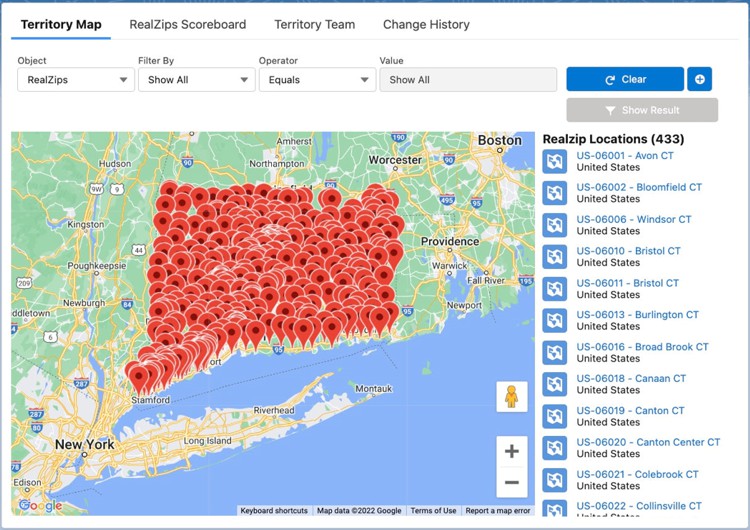
Task: Click map icon beside Canton Center CT
Action: tap(555, 448)
